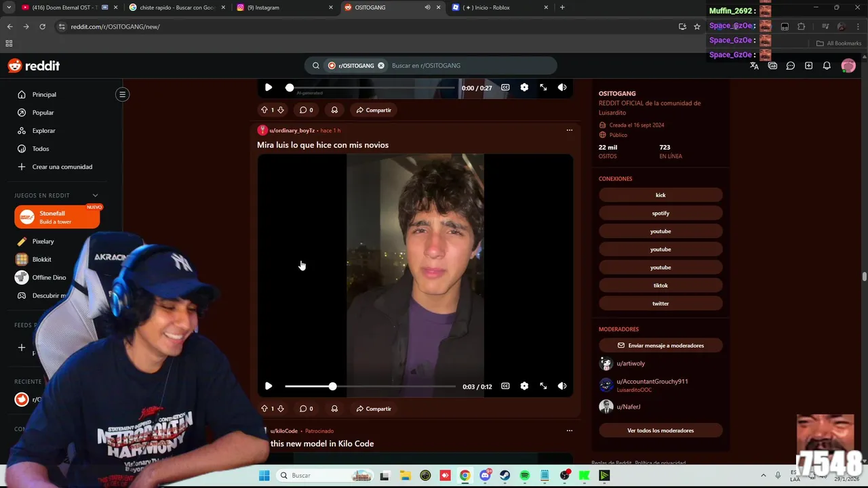Open a new browser tab
The width and height of the screenshot is (868, 488).
(562, 7)
